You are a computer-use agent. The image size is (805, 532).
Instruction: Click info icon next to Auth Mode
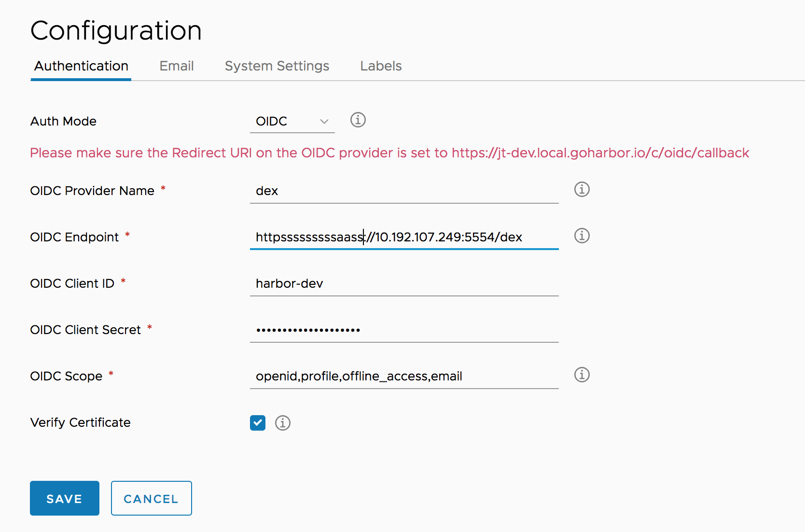(x=358, y=120)
